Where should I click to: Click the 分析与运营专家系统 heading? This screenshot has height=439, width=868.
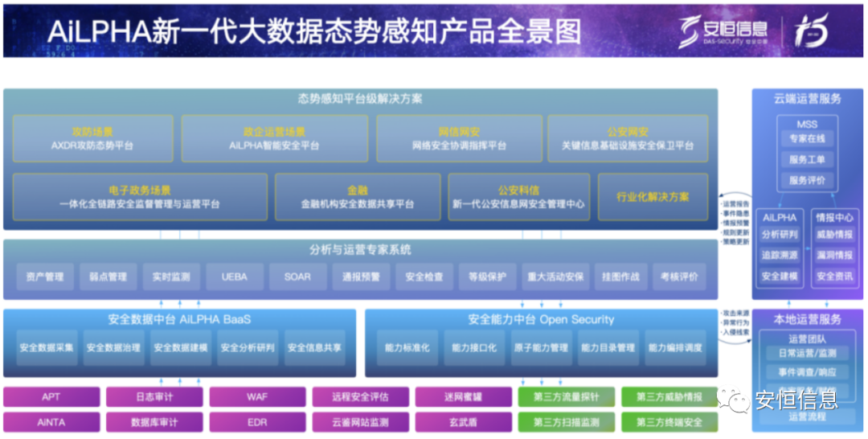[x=360, y=250]
